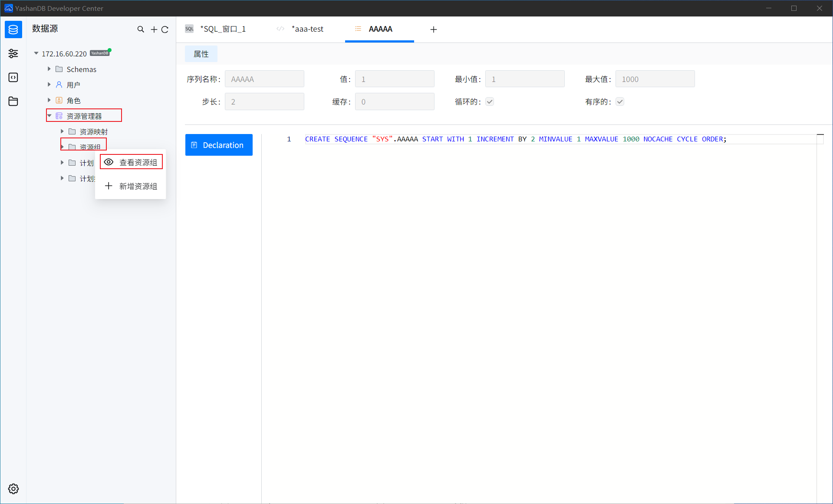This screenshot has width=833, height=504.
Task: Open the file folder icon in sidebar
Action: 13,101
